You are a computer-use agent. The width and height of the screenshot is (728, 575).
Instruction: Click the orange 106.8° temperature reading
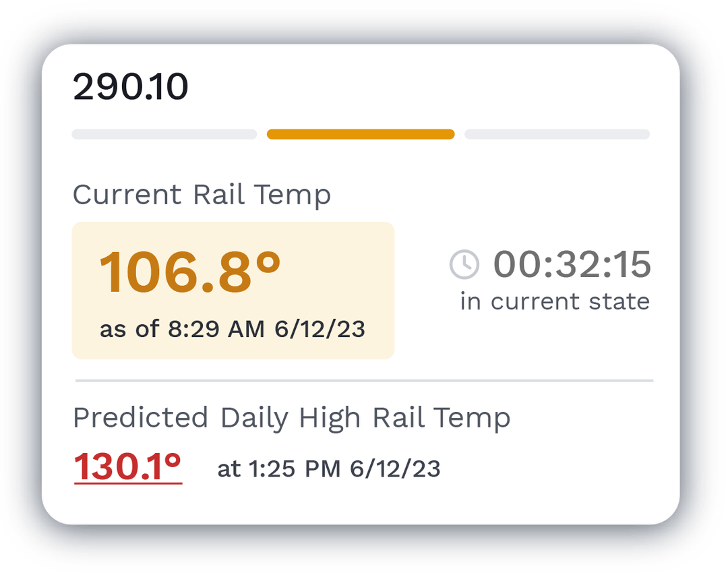(190, 268)
